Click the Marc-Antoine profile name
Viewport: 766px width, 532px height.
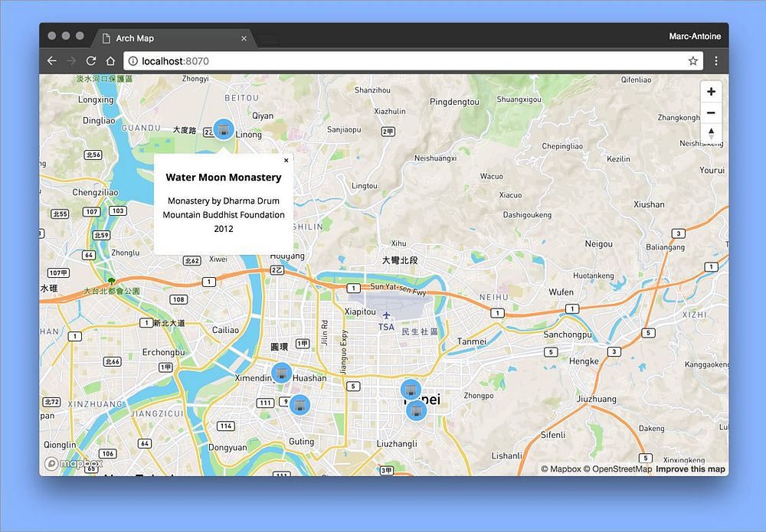tap(695, 36)
